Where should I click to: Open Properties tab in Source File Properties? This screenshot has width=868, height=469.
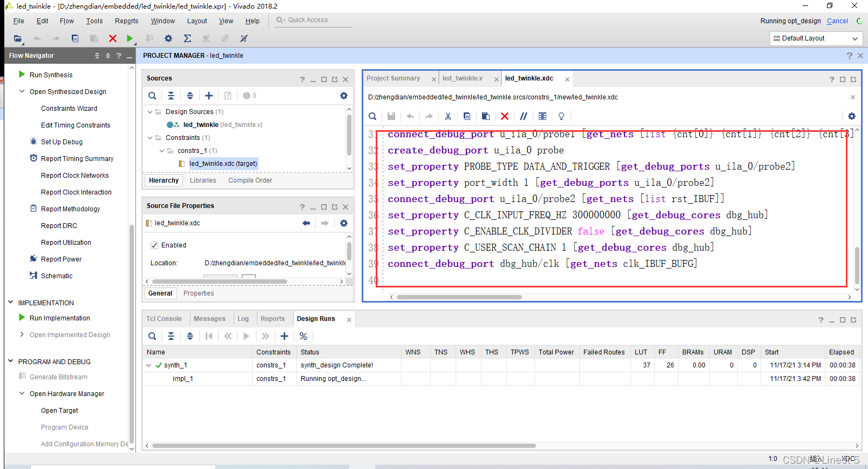tap(199, 293)
